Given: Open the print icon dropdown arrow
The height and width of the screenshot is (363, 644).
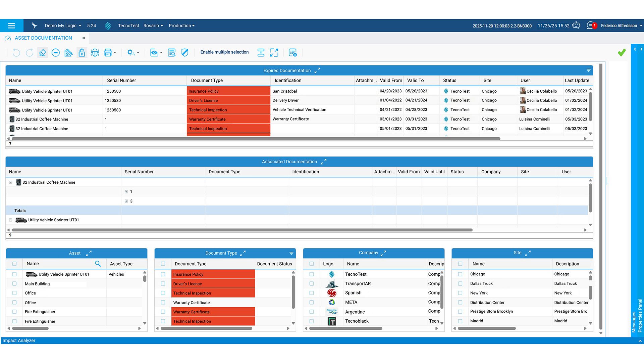Looking at the screenshot, I should [x=115, y=53].
